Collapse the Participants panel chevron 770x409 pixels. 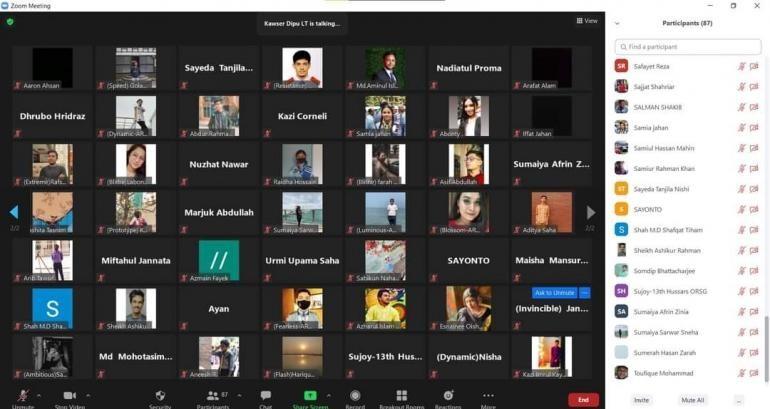tap(617, 22)
